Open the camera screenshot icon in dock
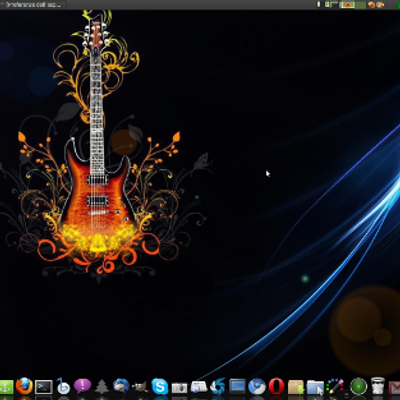 [x=179, y=388]
